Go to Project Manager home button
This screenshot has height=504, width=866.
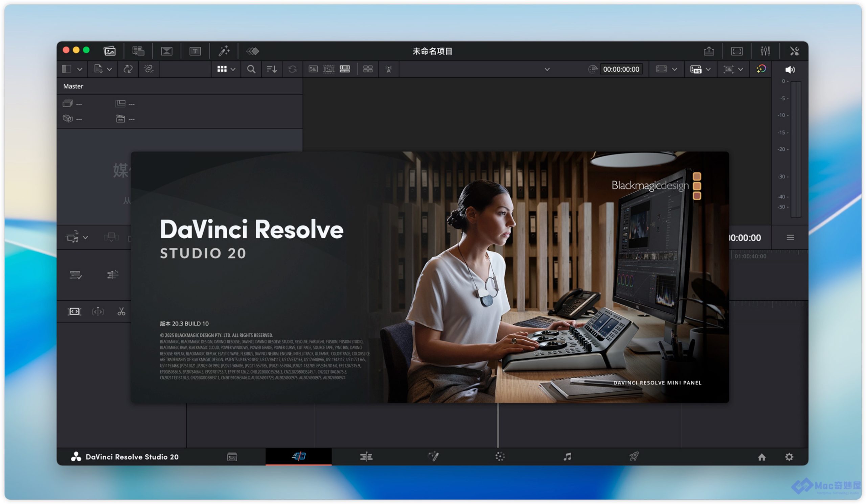click(x=761, y=457)
